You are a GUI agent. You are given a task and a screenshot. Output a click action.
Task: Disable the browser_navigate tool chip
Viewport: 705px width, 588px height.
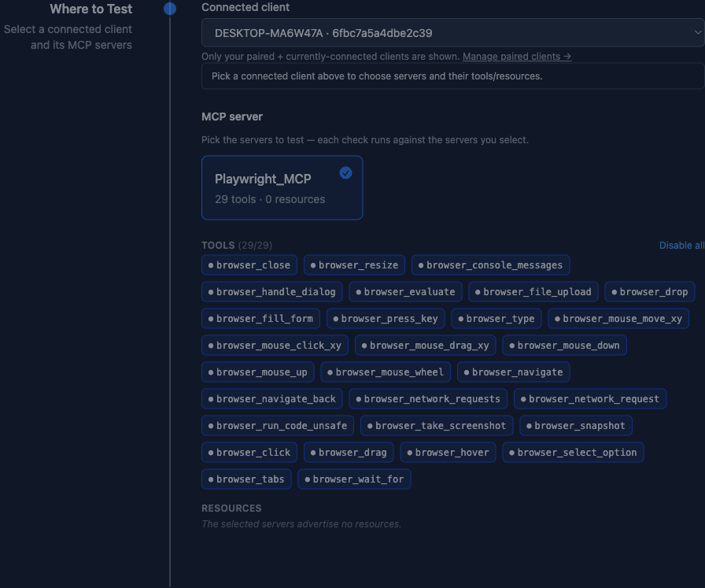click(x=514, y=372)
